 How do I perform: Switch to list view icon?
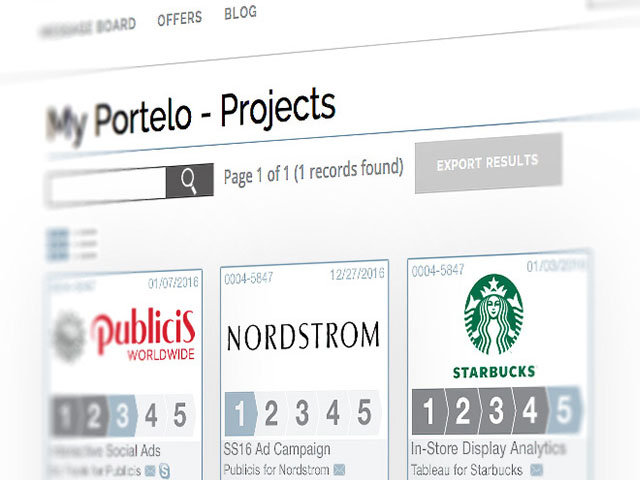85,244
